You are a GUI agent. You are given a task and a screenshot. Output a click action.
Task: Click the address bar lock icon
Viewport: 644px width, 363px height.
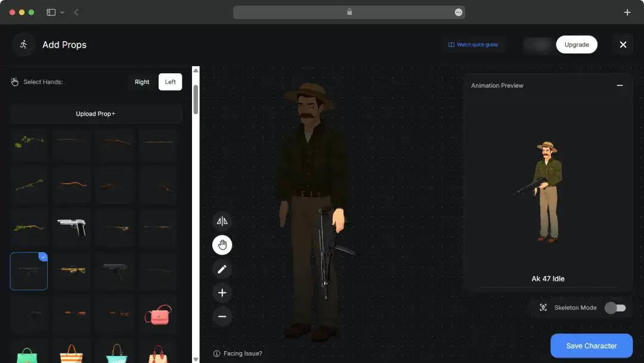click(349, 12)
